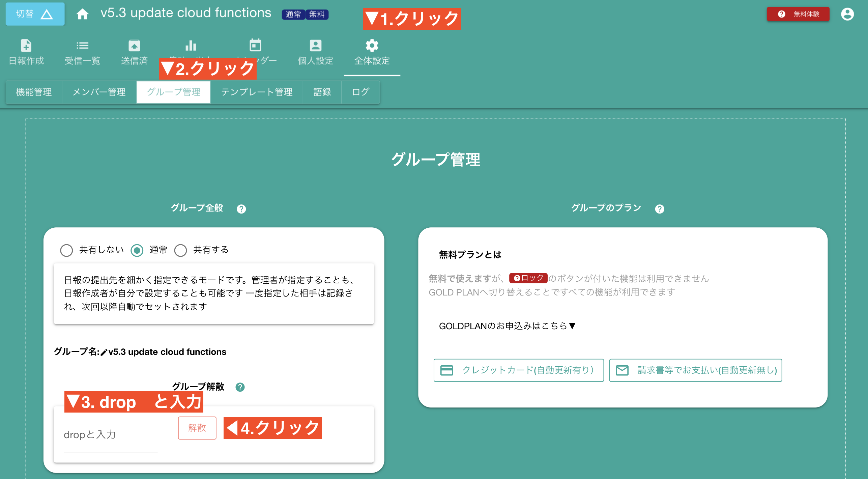Open テンプレート管理 tab
The height and width of the screenshot is (479, 868).
click(257, 92)
